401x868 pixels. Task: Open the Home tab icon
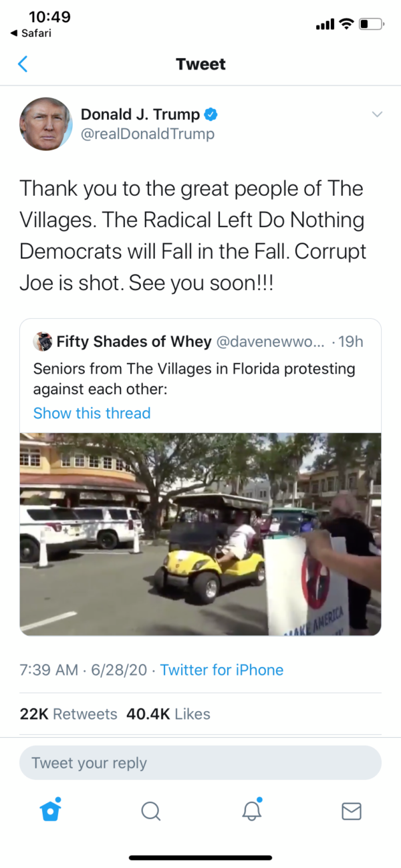point(51,810)
